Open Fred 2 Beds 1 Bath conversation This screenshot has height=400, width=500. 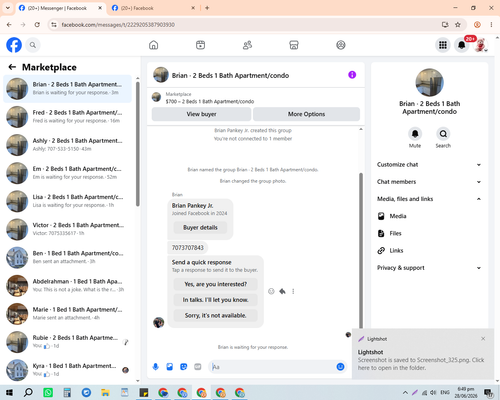coord(68,117)
